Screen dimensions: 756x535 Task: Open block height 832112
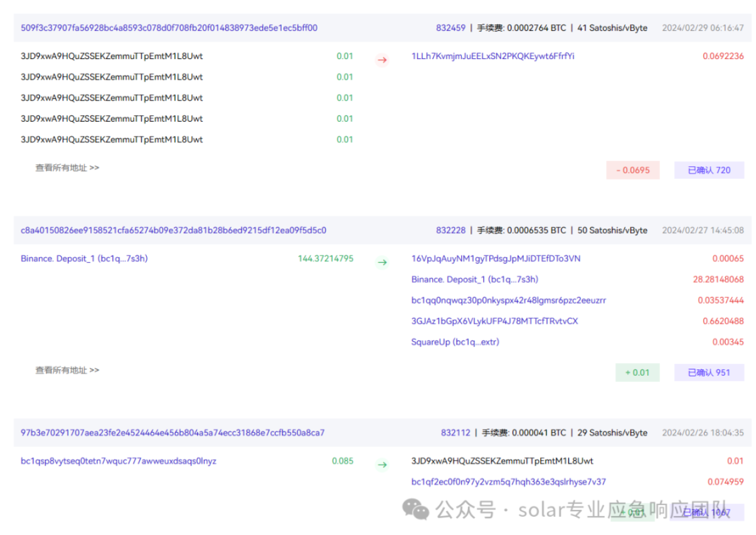coord(455,433)
